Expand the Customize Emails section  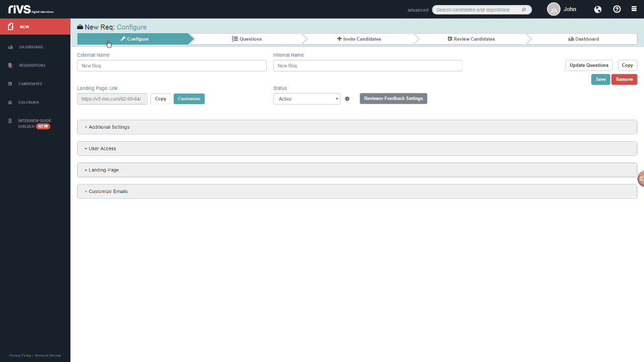click(x=357, y=192)
